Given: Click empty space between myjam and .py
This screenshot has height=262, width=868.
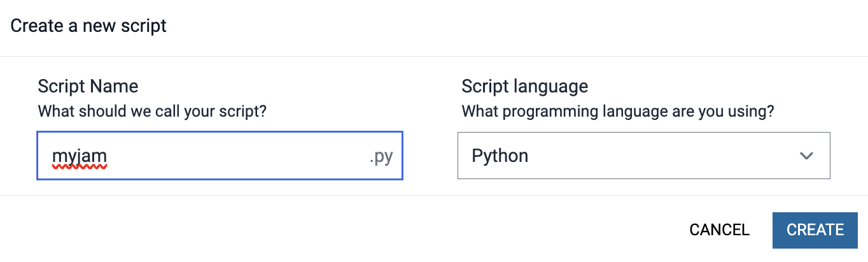Looking at the screenshot, I should 235,156.
